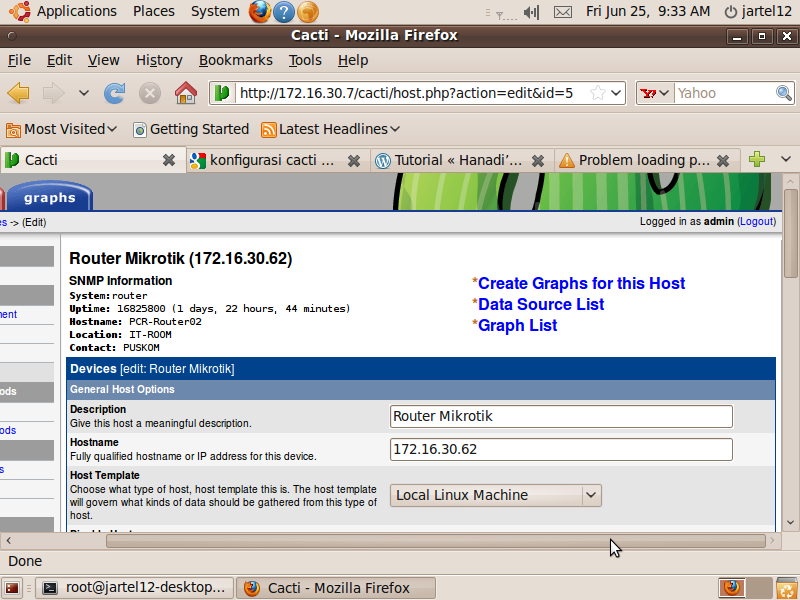This screenshot has width=800, height=600.
Task: Open the Graph List link
Action: tap(517, 326)
